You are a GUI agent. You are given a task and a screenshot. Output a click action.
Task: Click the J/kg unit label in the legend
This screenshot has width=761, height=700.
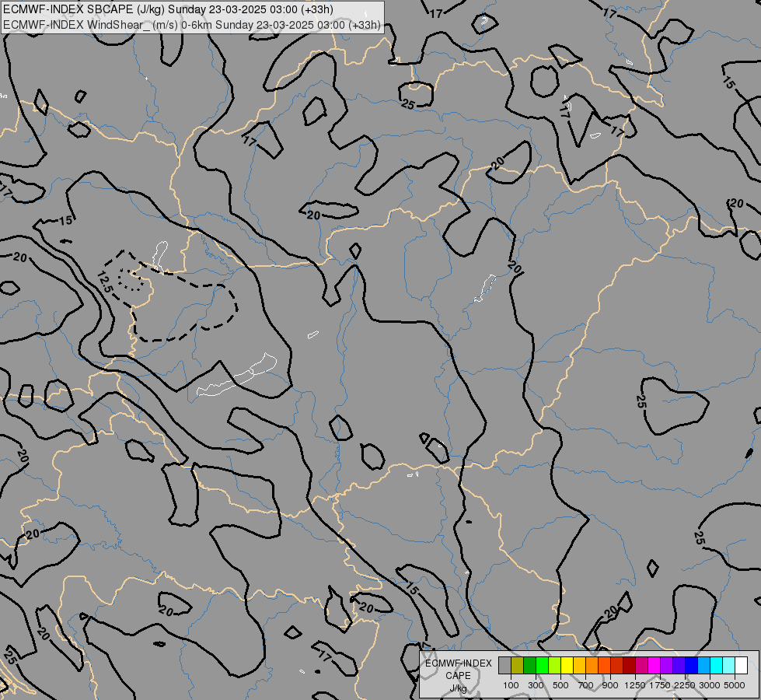[458, 688]
